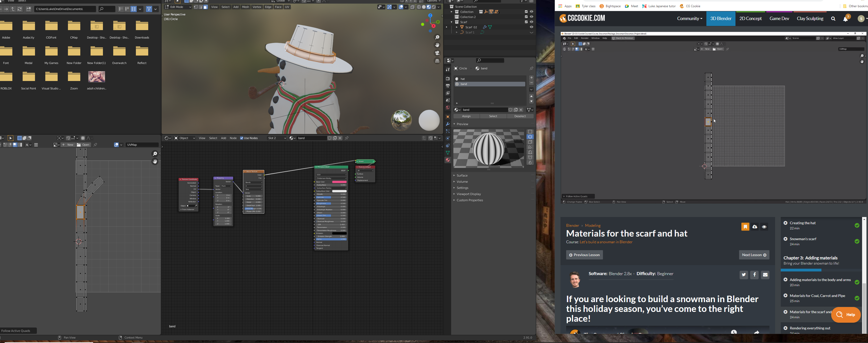Click the notification bell on CG Cookie

(845, 19)
